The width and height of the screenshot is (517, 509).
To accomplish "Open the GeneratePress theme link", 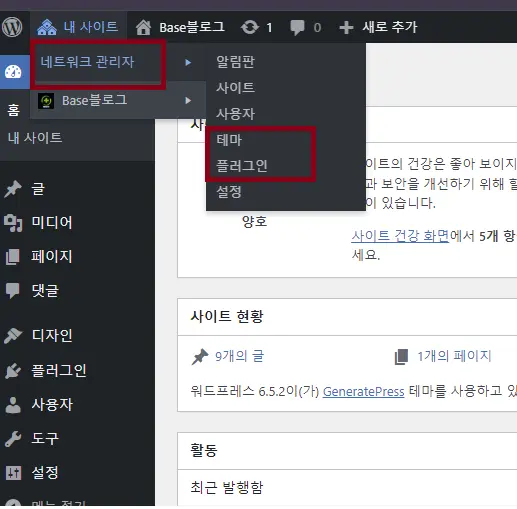I will point(363,391).
